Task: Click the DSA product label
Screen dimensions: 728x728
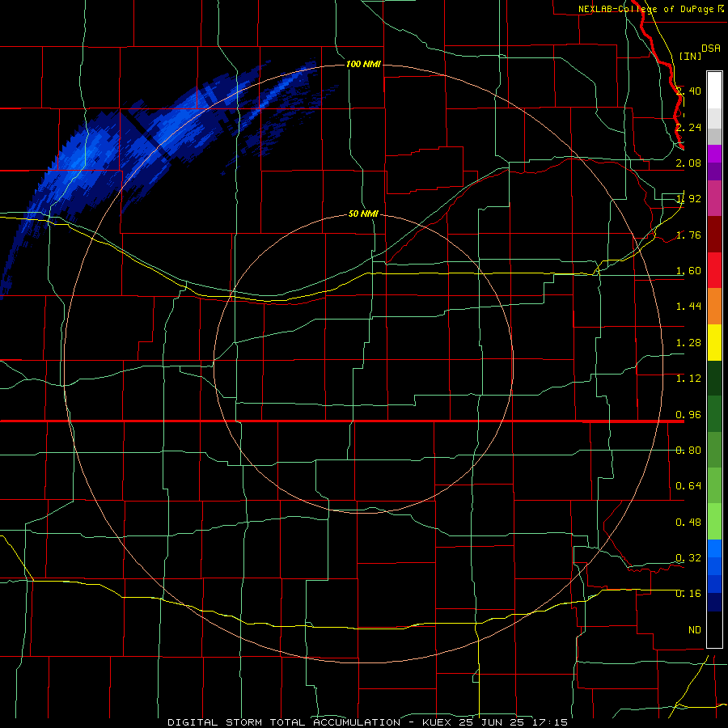Action: 711,49
